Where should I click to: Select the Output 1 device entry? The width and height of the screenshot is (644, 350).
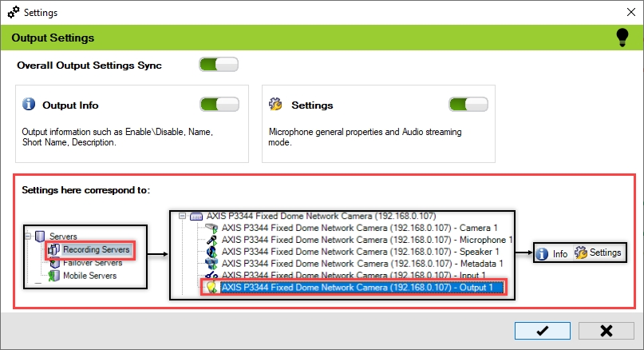pos(362,288)
